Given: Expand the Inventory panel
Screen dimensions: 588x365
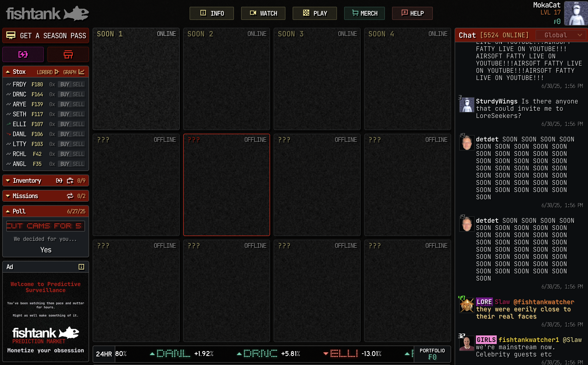Looking at the screenshot, I should coord(8,180).
